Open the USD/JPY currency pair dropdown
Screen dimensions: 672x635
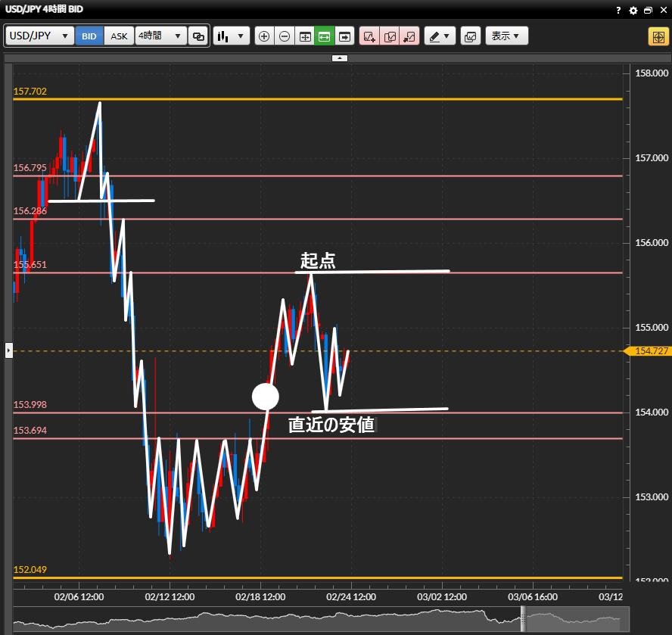(39, 36)
